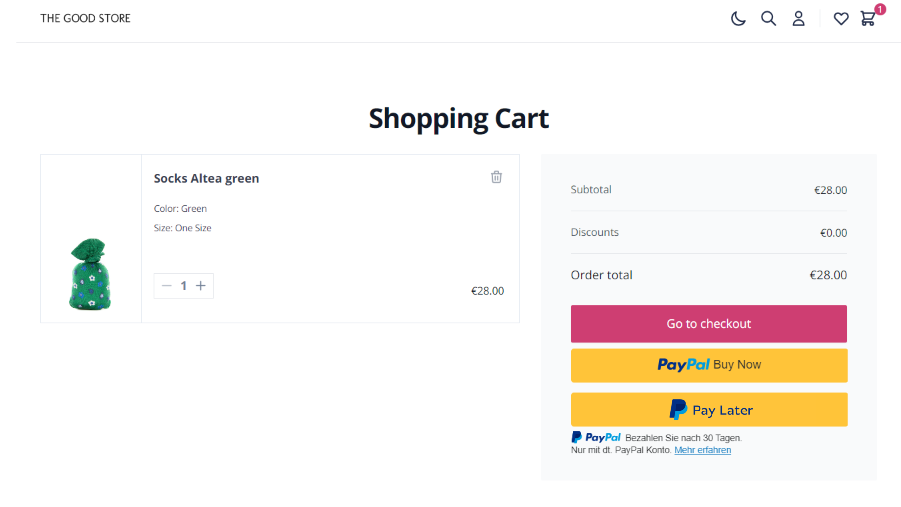Click the PayPal Pay Later button
The image size is (901, 507).
[x=709, y=410]
